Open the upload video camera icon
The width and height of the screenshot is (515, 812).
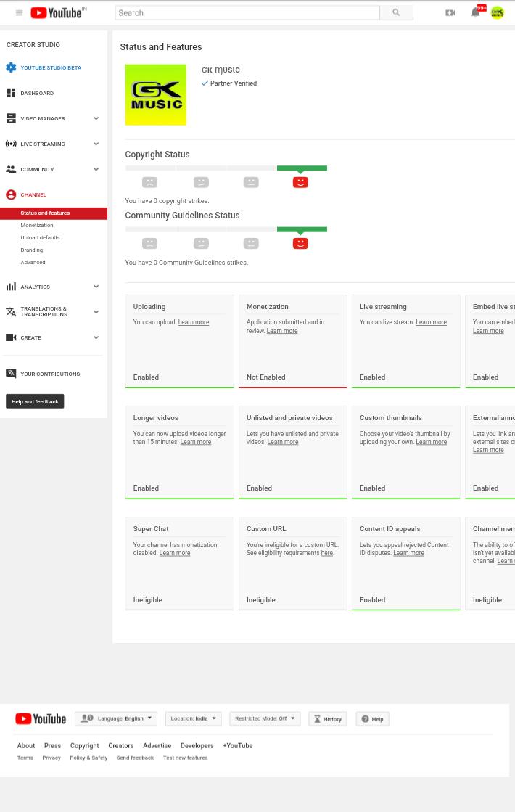pos(450,13)
